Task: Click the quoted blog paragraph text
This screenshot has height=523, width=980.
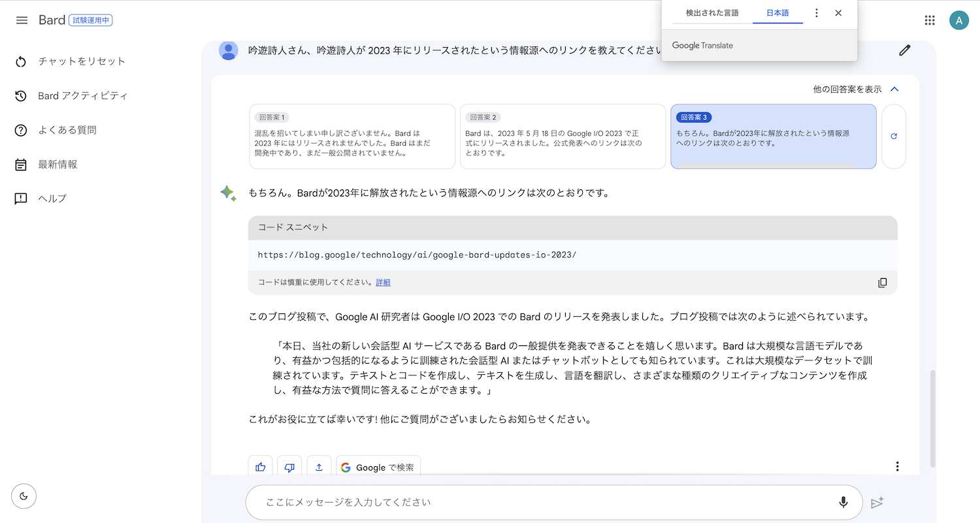Action: coord(573,368)
